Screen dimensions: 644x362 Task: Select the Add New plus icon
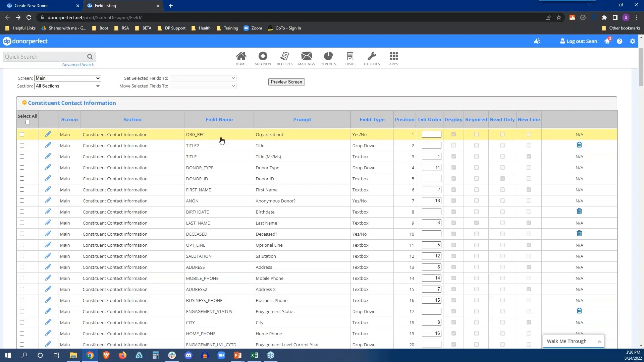[263, 57]
